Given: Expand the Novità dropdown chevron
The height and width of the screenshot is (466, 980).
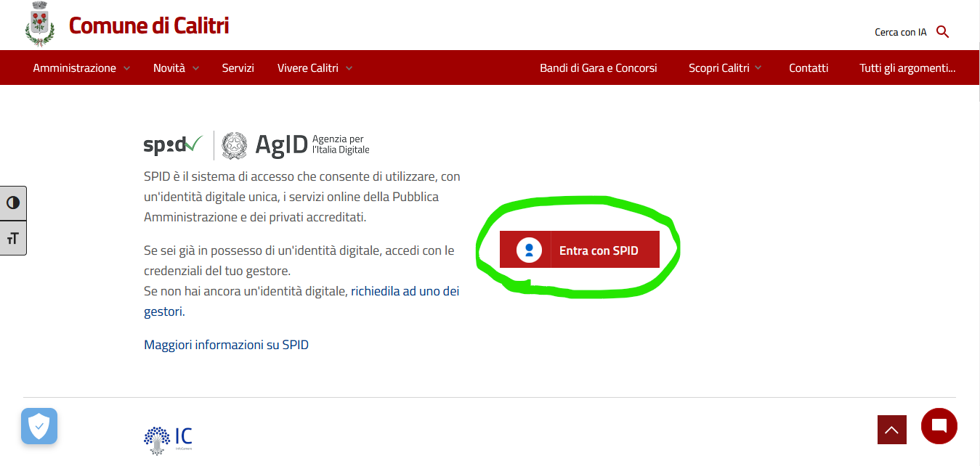Looking at the screenshot, I should click(x=195, y=68).
